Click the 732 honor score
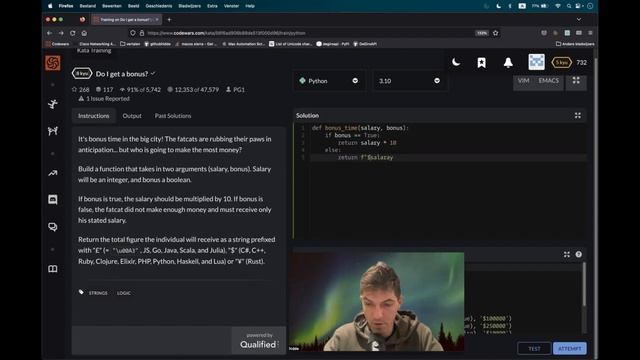640x360 pixels. [x=582, y=62]
